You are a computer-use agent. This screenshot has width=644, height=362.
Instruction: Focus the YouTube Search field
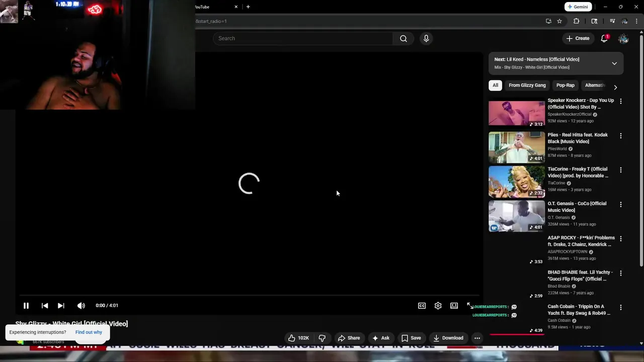point(303,38)
